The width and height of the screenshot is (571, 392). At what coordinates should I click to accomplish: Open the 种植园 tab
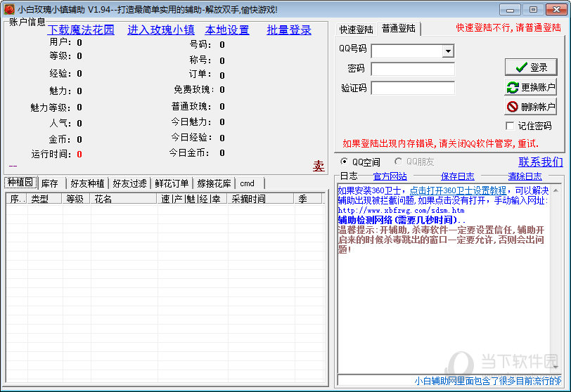20,183
